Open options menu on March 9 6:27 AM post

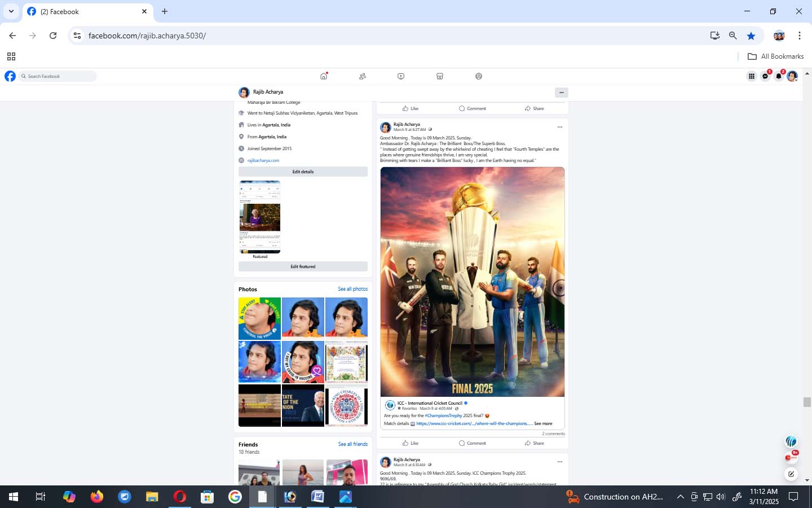click(560, 127)
